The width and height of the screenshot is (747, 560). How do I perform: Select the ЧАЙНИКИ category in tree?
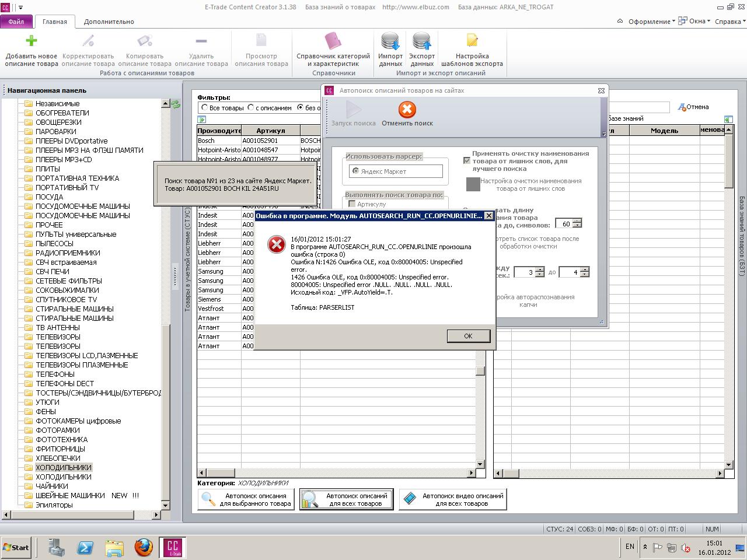coord(52,486)
